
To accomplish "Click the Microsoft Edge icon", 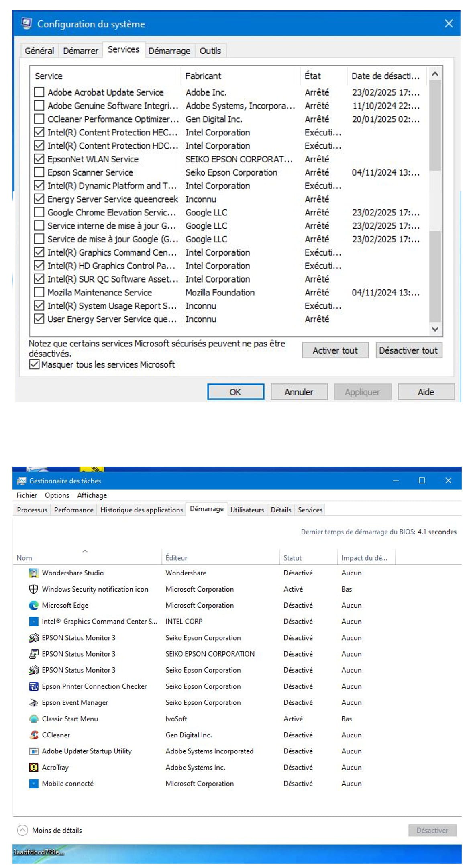I will pos(34,605).
